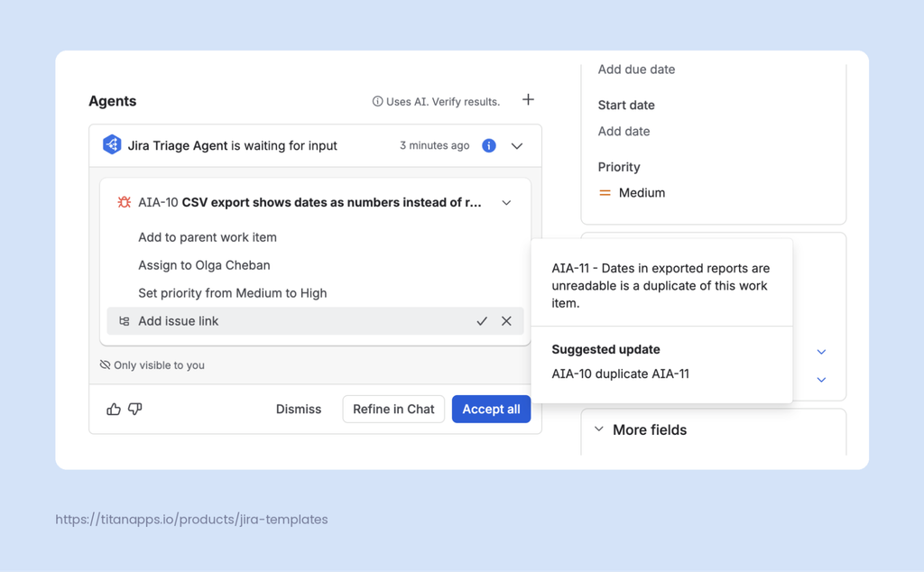The width and height of the screenshot is (924, 572).
Task: Click the Jira Triage Agent name
Action: tap(178, 145)
